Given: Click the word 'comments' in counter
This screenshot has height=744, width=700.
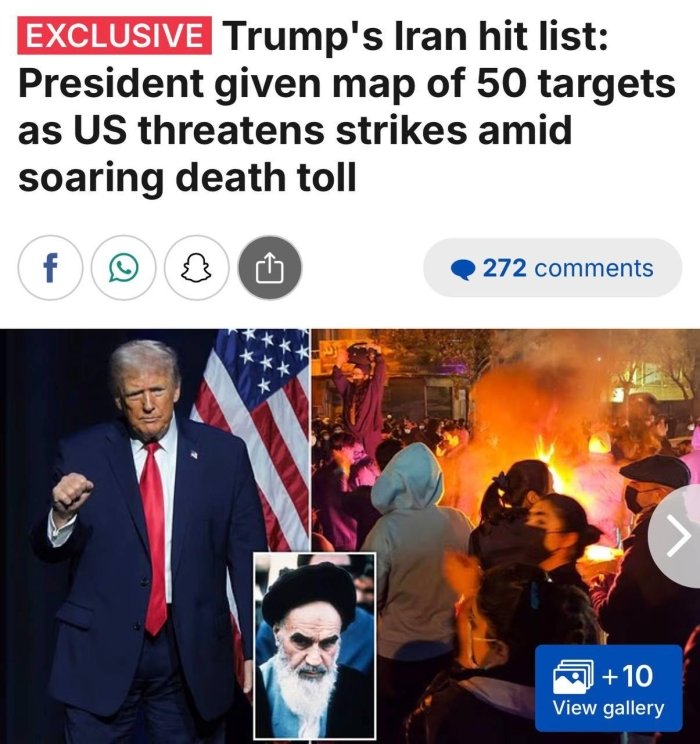Looking at the screenshot, I should pyautogui.click(x=594, y=268).
